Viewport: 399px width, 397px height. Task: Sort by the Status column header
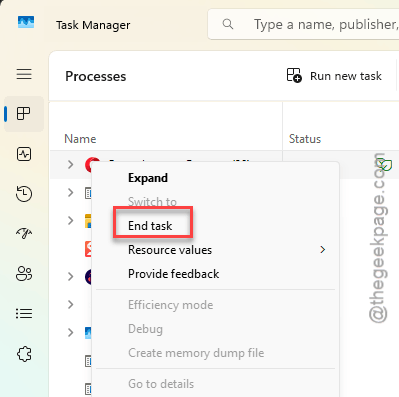(305, 139)
